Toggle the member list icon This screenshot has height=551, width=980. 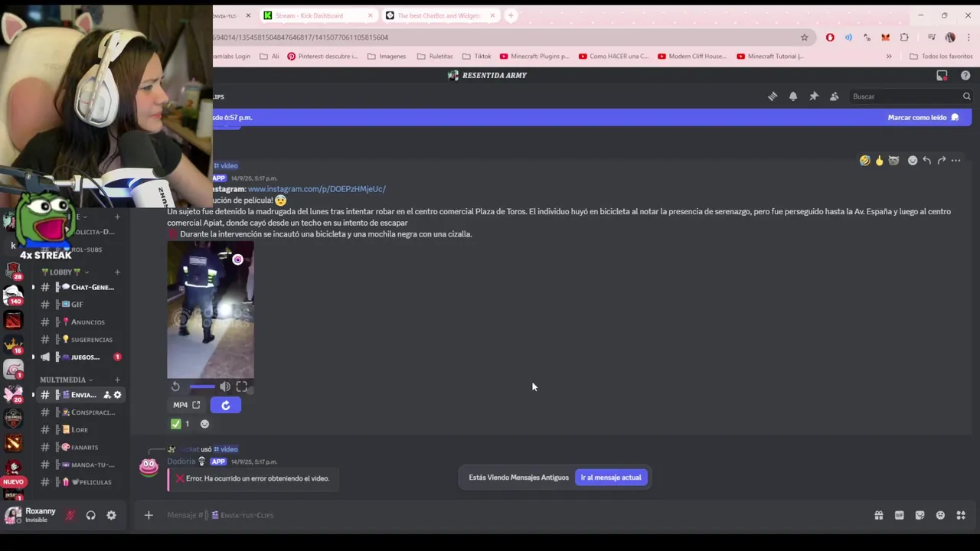(x=835, y=96)
